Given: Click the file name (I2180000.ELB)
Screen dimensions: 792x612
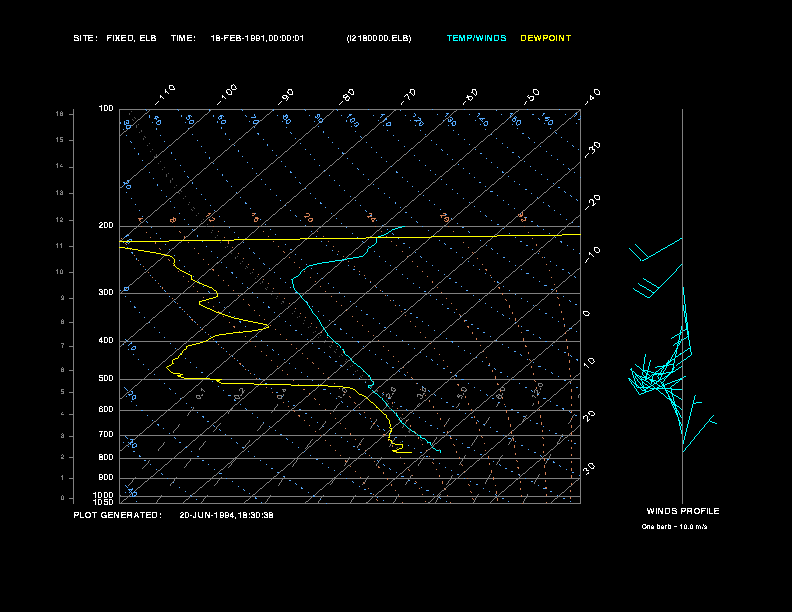Looking at the screenshot, I should 379,38.
